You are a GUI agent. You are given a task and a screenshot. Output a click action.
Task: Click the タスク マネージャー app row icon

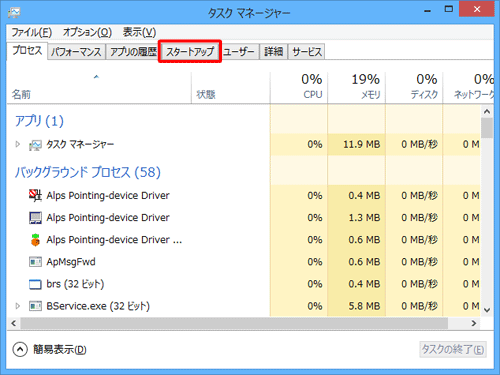coord(35,145)
